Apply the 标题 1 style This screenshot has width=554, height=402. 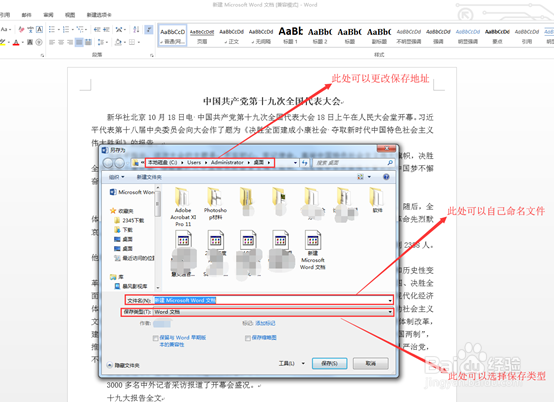(290, 36)
